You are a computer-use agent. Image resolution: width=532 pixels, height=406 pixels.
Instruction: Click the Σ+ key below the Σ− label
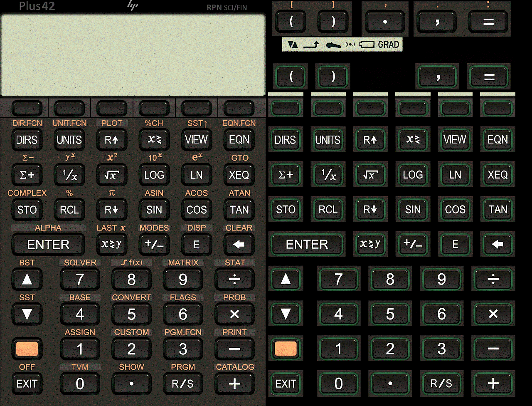point(27,175)
